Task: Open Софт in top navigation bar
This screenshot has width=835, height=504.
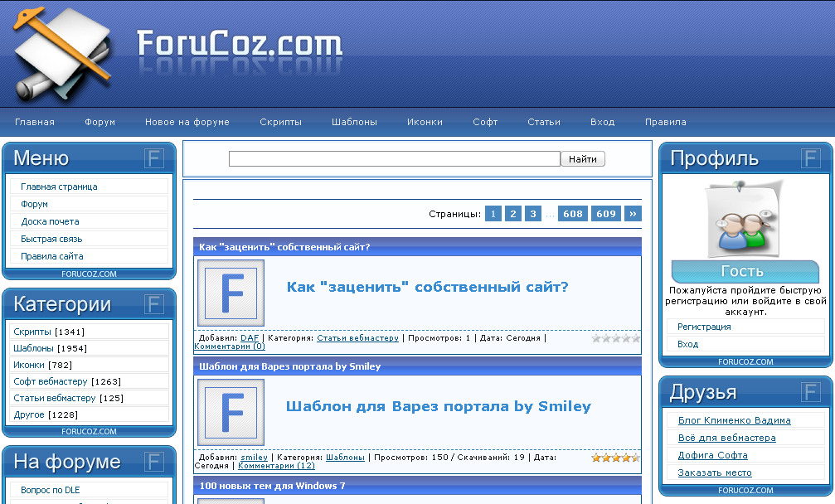Action: coord(485,122)
